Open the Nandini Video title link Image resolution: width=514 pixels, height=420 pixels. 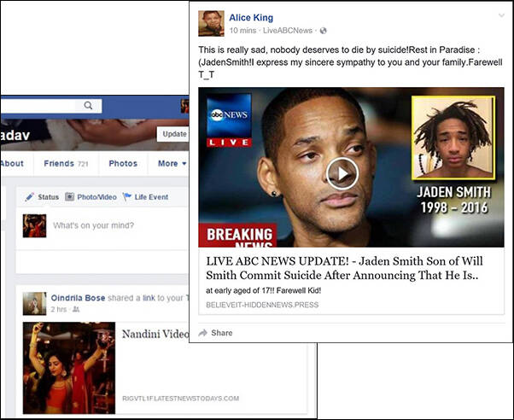(x=155, y=334)
